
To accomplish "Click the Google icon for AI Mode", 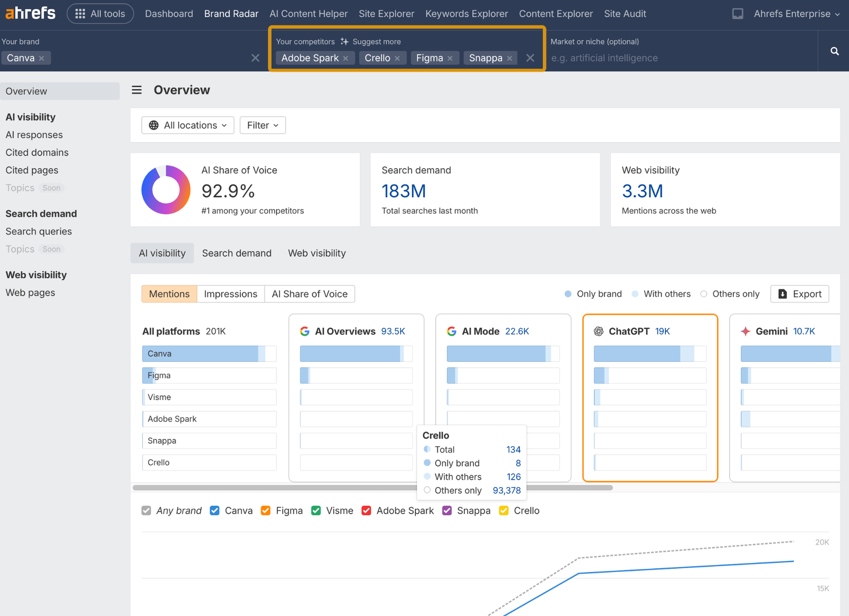I will pyautogui.click(x=452, y=331).
